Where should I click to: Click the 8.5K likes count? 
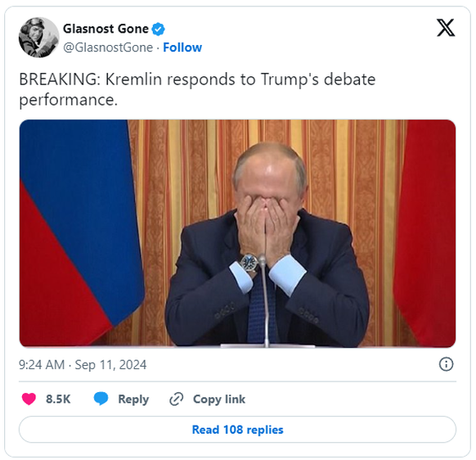tap(58, 399)
